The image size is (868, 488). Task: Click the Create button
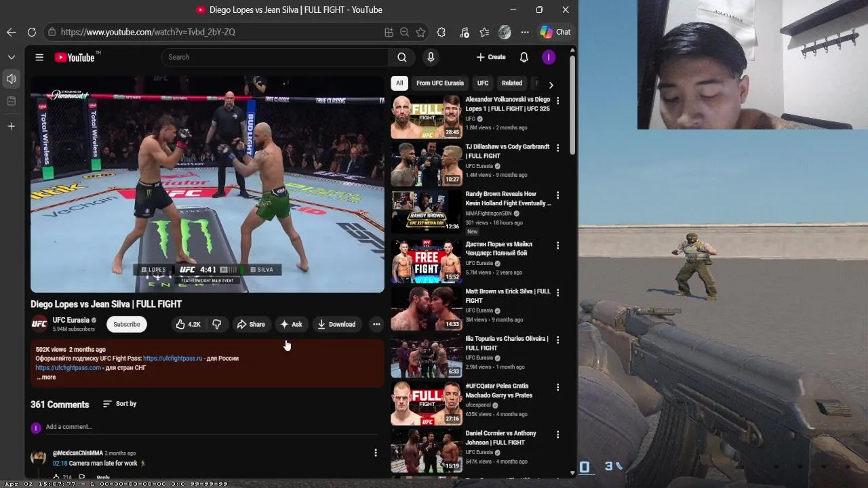click(491, 57)
